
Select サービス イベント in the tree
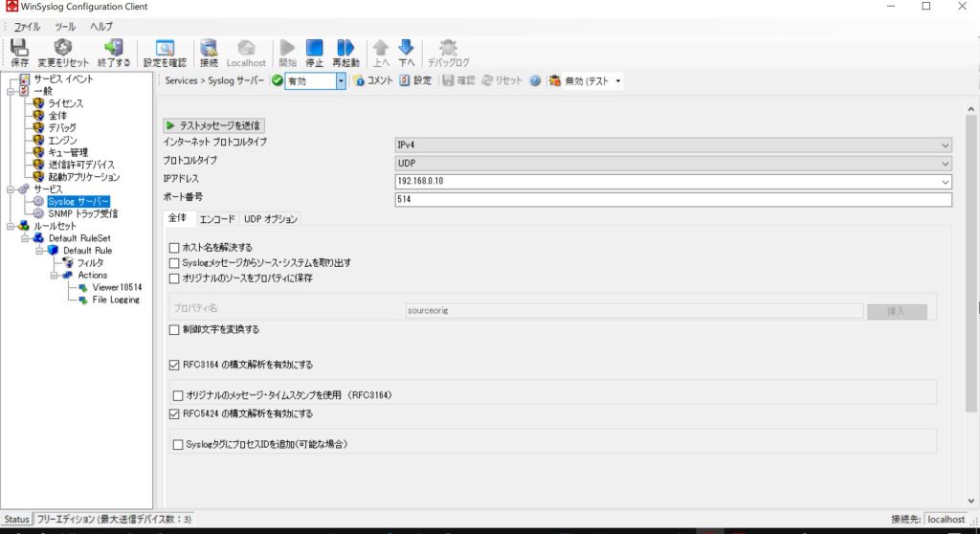(x=63, y=78)
